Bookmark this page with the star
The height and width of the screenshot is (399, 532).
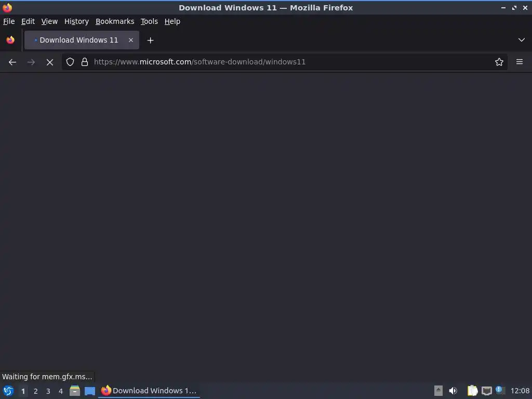pyautogui.click(x=499, y=62)
